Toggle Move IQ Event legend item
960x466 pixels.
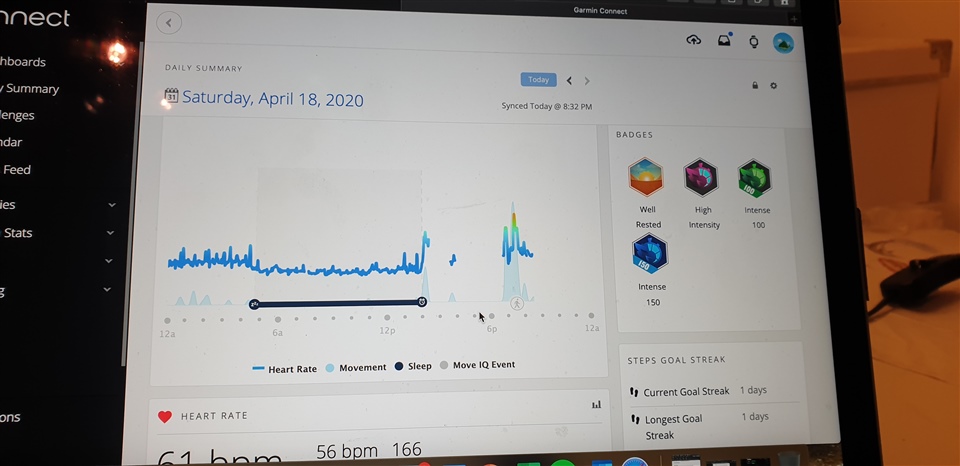478,365
